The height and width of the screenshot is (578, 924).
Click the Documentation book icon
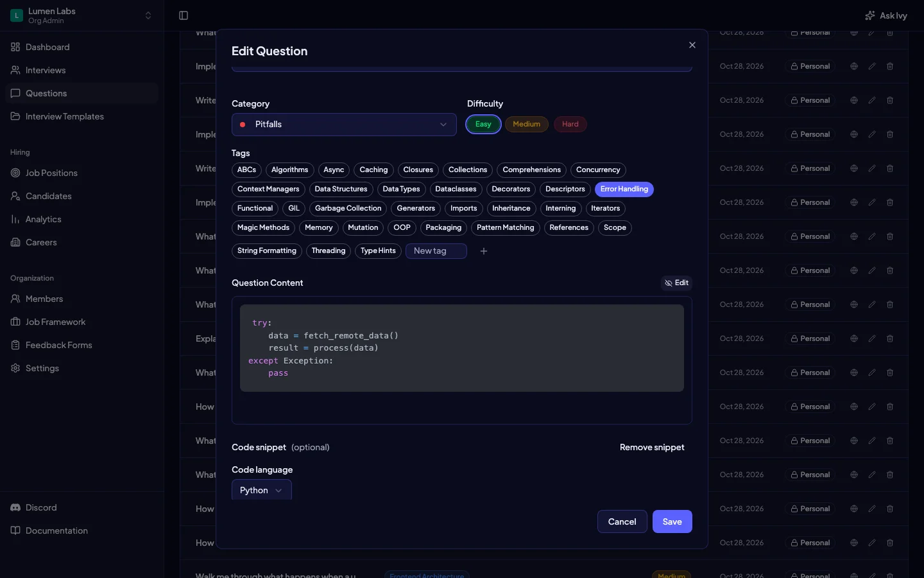click(15, 530)
